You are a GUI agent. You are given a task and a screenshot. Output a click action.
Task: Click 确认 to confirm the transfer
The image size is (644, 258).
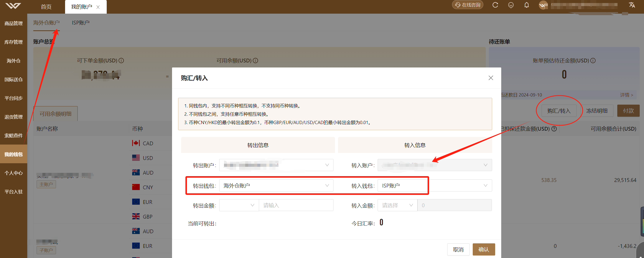[x=484, y=249]
